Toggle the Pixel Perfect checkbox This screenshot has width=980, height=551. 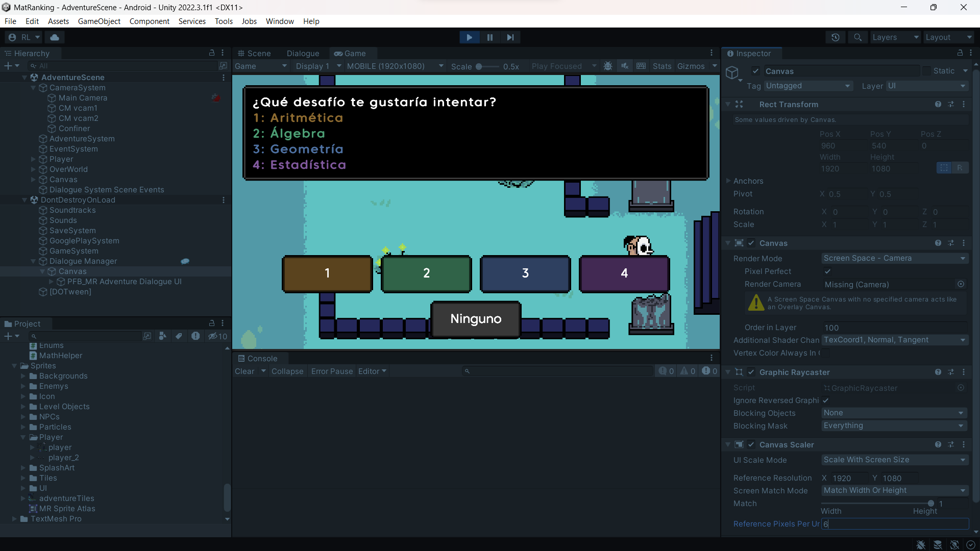tap(827, 271)
